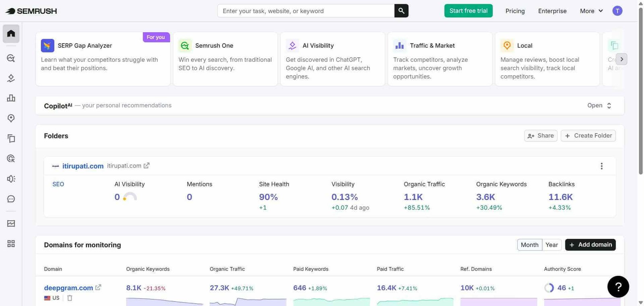Image resolution: width=644 pixels, height=306 pixels.
Task: Click the Local card icon
Action: coord(507,45)
